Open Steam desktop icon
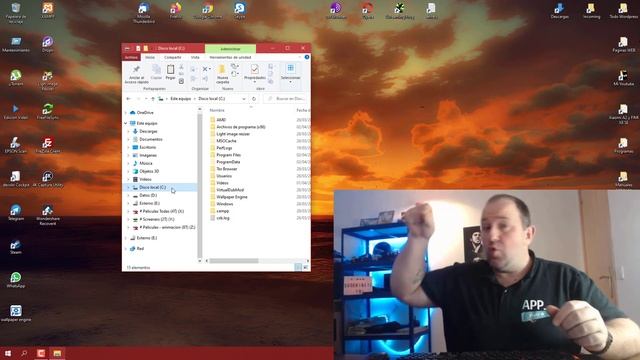 point(16,247)
